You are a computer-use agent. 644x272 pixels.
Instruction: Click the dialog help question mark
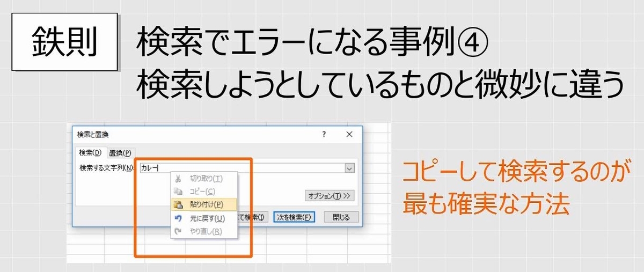point(324,135)
